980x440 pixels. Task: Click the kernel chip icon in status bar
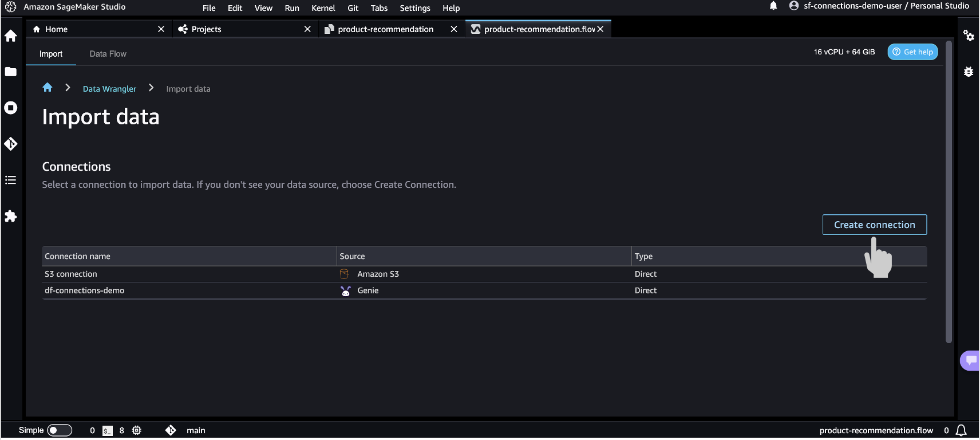point(137,430)
